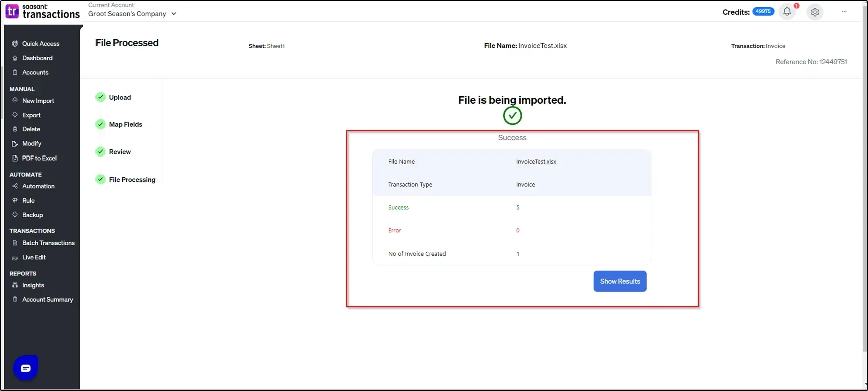Select Export in the sidebar
This screenshot has width=868, height=391.
[31, 115]
